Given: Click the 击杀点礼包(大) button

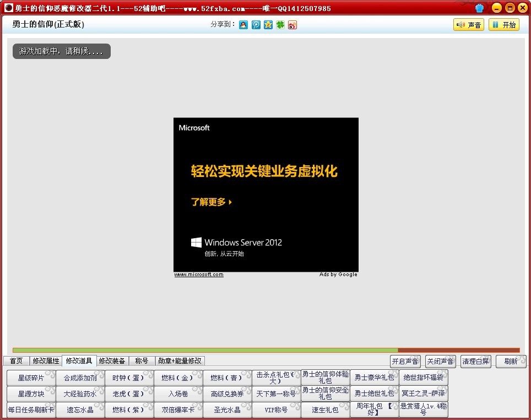Looking at the screenshot, I should 277,378.
